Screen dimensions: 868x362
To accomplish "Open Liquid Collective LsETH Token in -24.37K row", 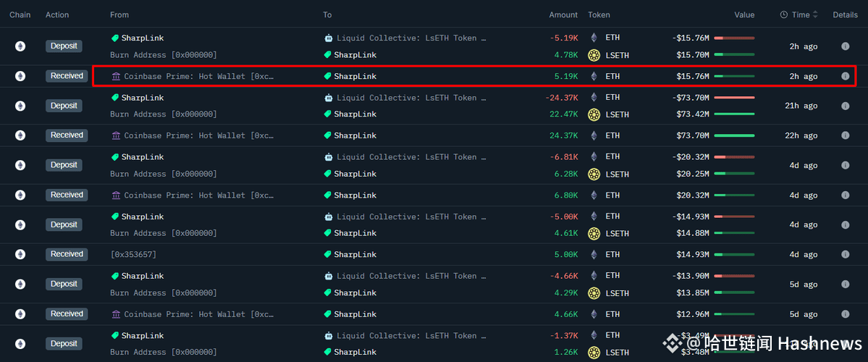I will [411, 98].
